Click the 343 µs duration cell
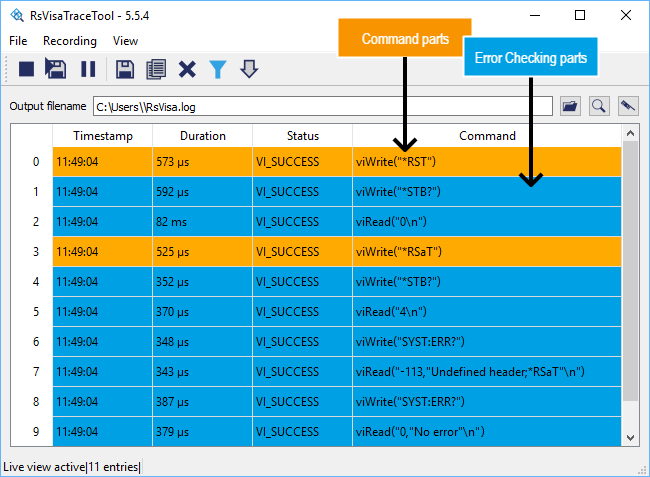This screenshot has width=650, height=477. [203, 372]
